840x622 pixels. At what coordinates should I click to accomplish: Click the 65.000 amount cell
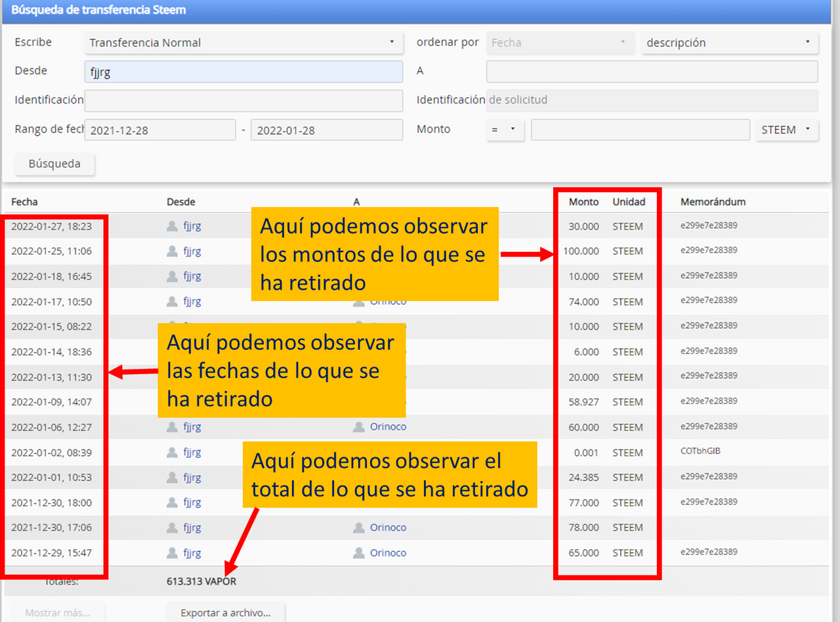pos(583,552)
